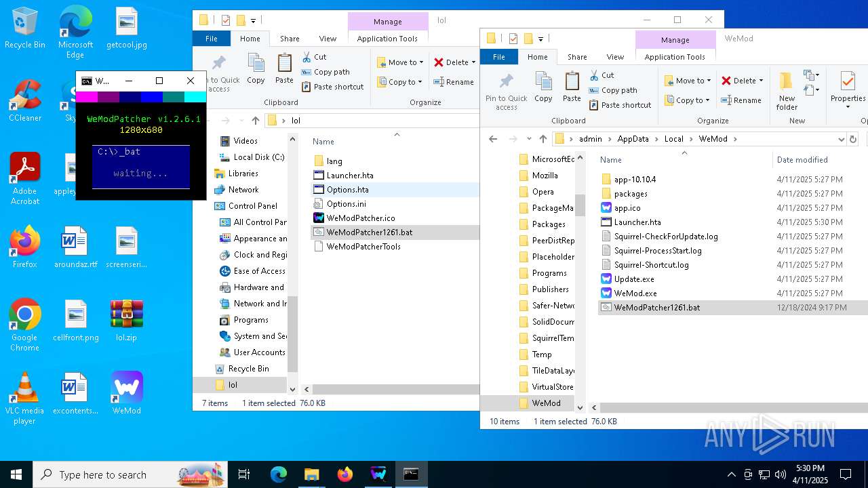Click Copy path in lol window

click(x=325, y=72)
